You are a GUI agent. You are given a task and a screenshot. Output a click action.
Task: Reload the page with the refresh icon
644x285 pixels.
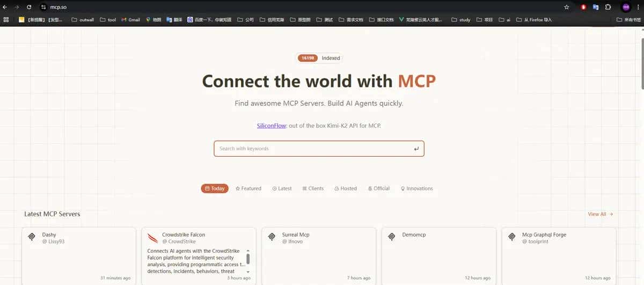tap(28, 7)
